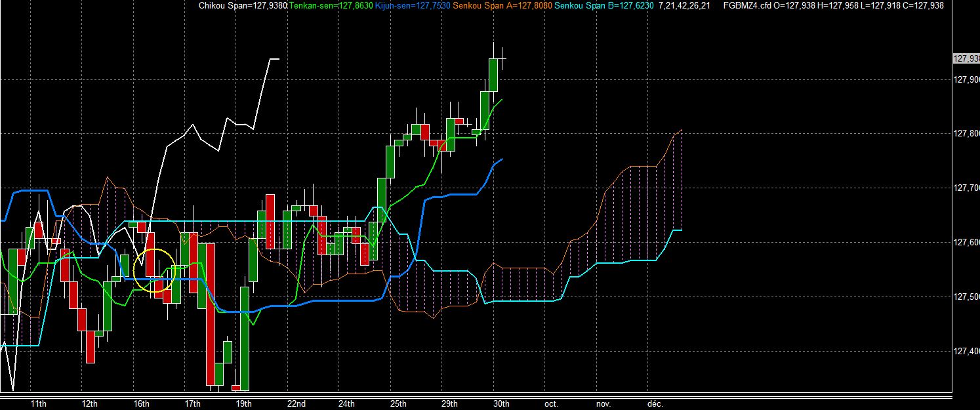Click the 17th date label
The width and height of the screenshot is (980, 410).
click(192, 403)
